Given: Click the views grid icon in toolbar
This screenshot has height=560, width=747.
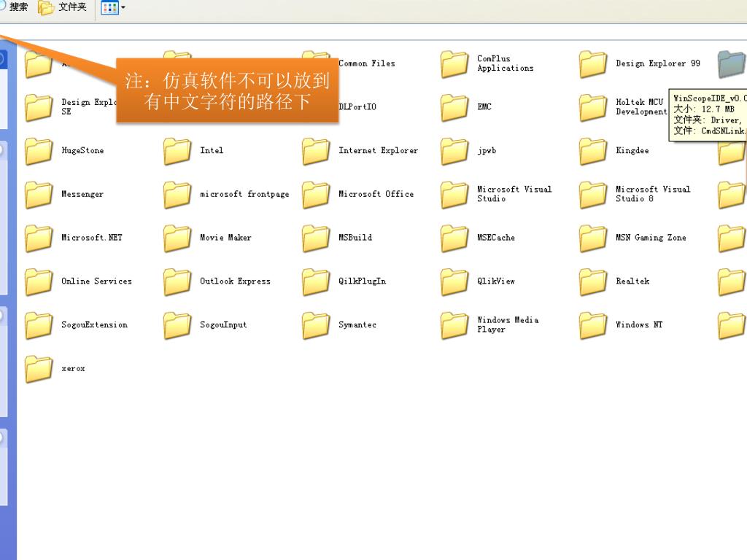Looking at the screenshot, I should [109, 7].
